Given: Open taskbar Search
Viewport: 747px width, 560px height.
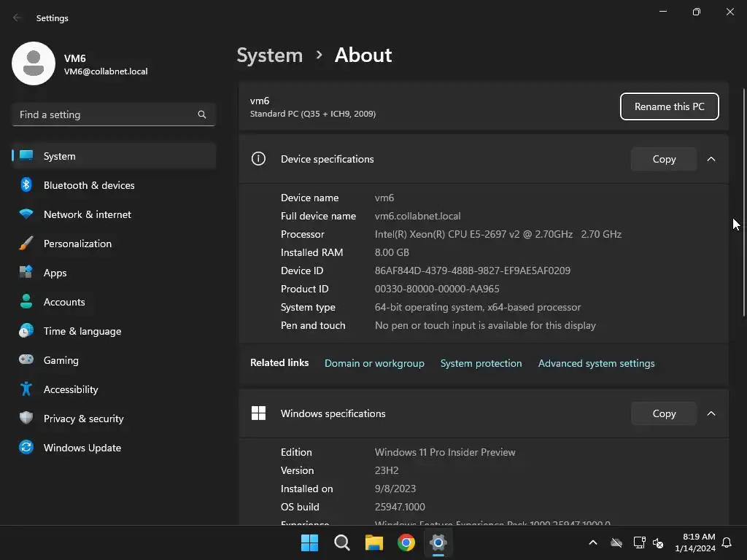Looking at the screenshot, I should (x=341, y=542).
